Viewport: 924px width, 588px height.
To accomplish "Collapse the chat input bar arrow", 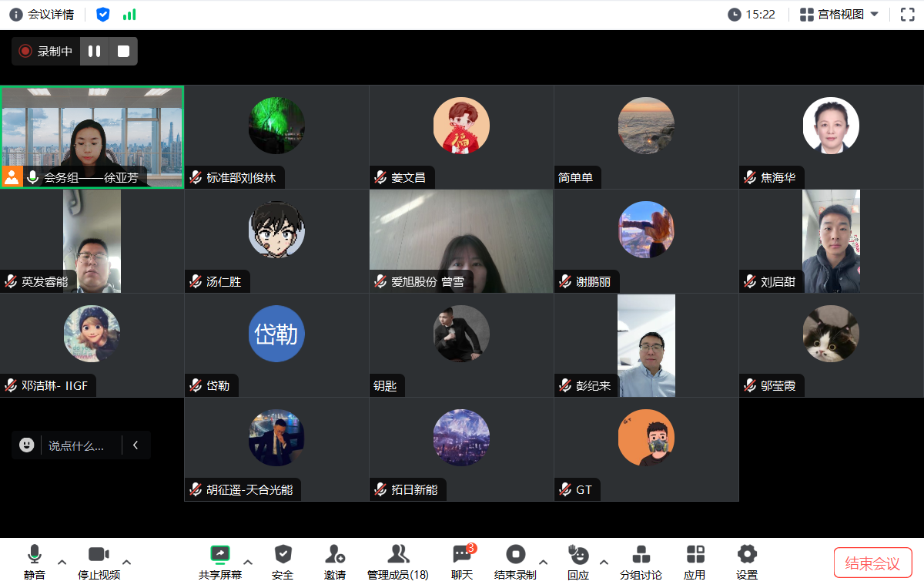I will tap(136, 445).
